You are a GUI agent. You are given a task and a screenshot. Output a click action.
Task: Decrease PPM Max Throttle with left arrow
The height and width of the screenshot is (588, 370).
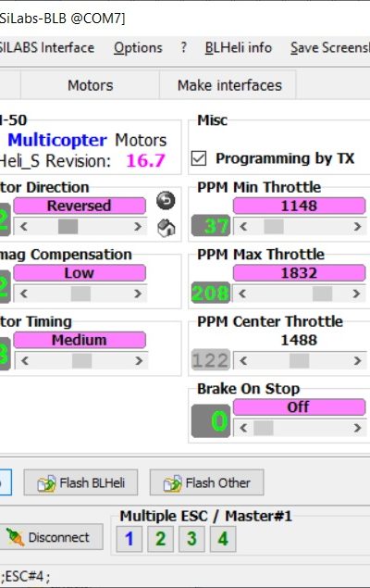pyautogui.click(x=242, y=294)
